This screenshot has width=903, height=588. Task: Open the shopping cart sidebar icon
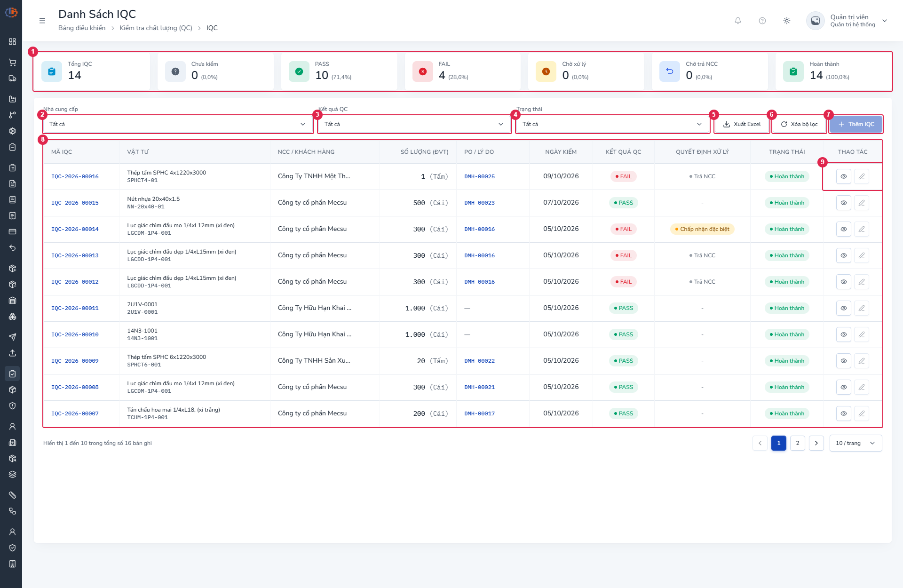(13, 63)
